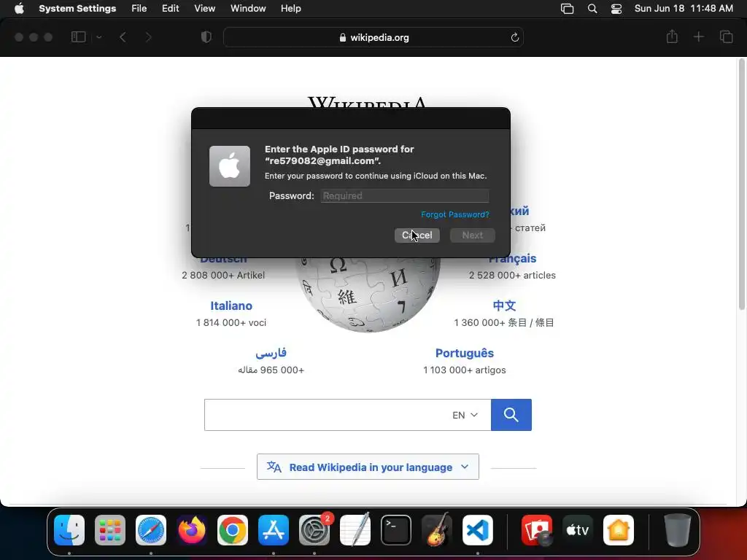The width and height of the screenshot is (747, 560).
Task: Open Safari share button
Action: click(x=672, y=36)
